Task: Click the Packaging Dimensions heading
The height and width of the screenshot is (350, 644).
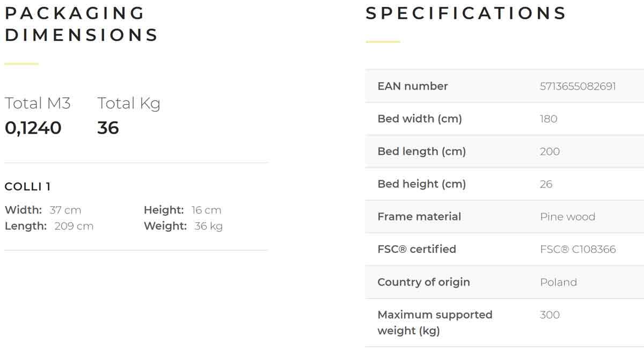Action: (x=82, y=24)
